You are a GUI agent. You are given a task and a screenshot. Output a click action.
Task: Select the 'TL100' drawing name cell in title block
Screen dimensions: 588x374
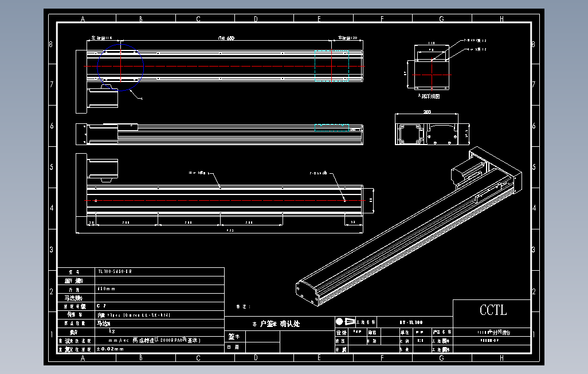coord(411,322)
